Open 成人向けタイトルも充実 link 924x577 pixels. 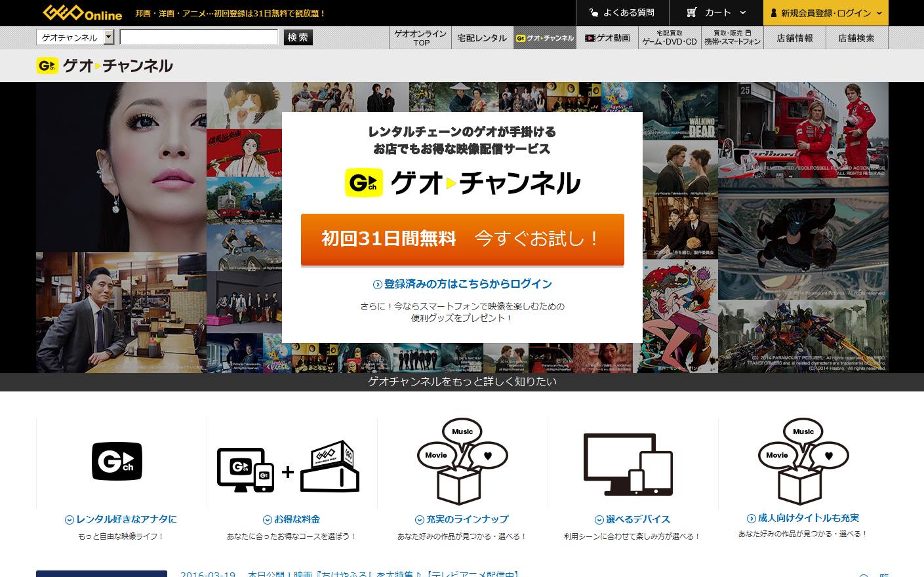803,518
